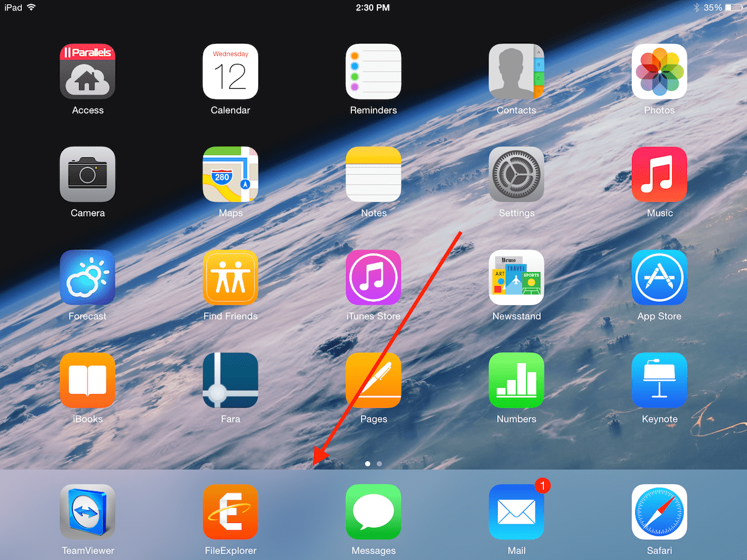Launch the Forecast weather app

click(88, 278)
